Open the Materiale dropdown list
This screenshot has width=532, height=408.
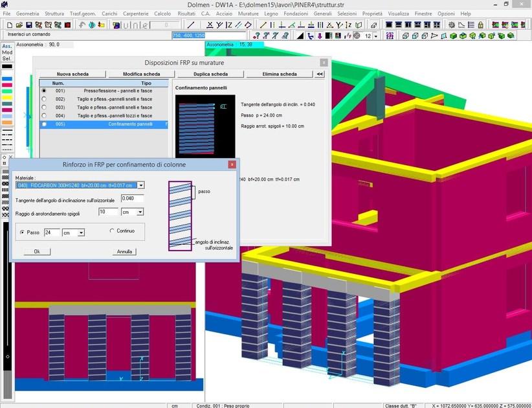click(x=141, y=185)
